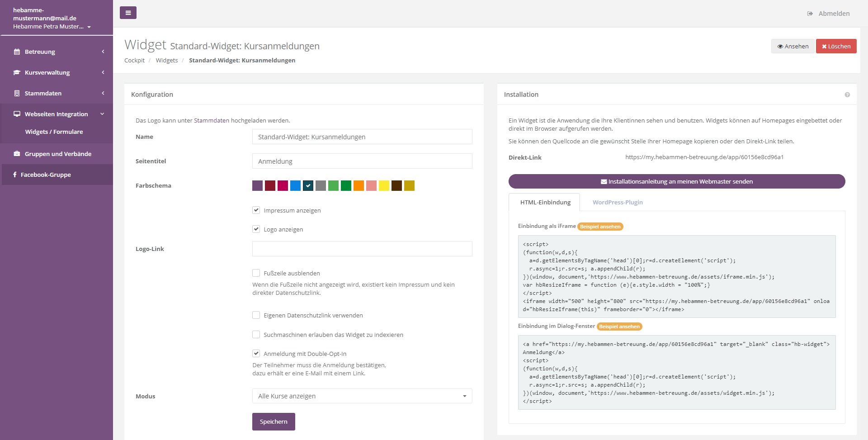Open Widgets / Formulare submenu item
This screenshot has height=440, width=868.
54,132
